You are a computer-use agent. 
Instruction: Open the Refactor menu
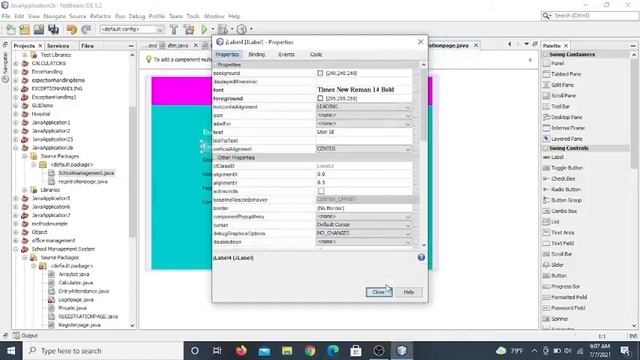pos(100,16)
